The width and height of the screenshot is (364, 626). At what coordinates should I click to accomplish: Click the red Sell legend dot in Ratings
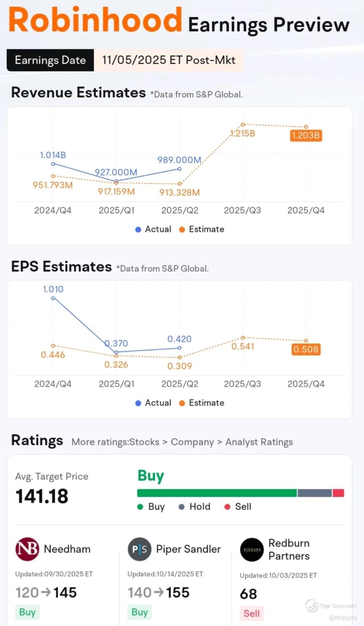click(x=227, y=507)
